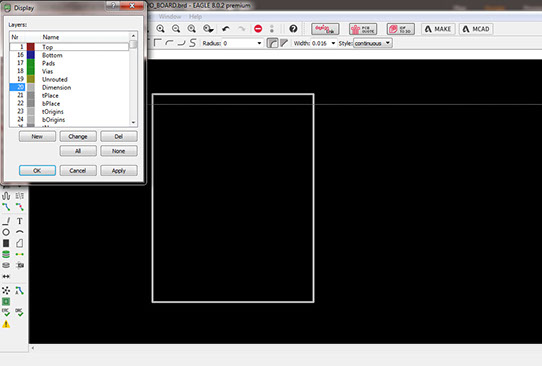The width and height of the screenshot is (542, 366).
Task: Select the Polygon tool
Action: coord(19,243)
